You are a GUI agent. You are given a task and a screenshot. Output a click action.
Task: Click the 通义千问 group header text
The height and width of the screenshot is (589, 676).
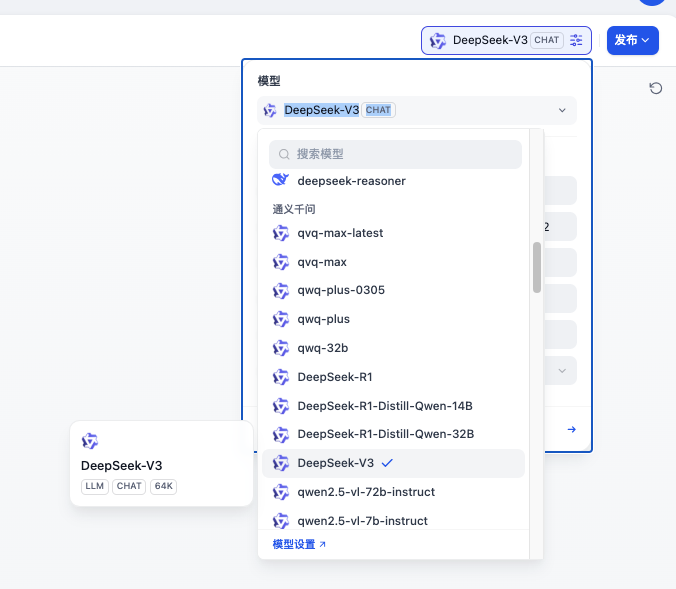click(x=294, y=210)
